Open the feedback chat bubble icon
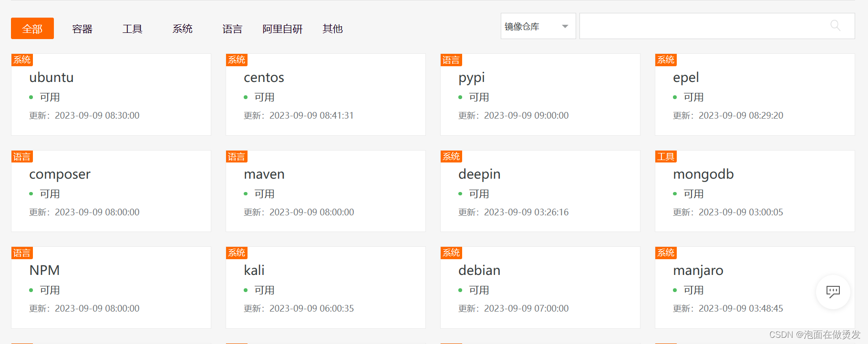Viewport: 868px width, 344px height. pos(833,292)
